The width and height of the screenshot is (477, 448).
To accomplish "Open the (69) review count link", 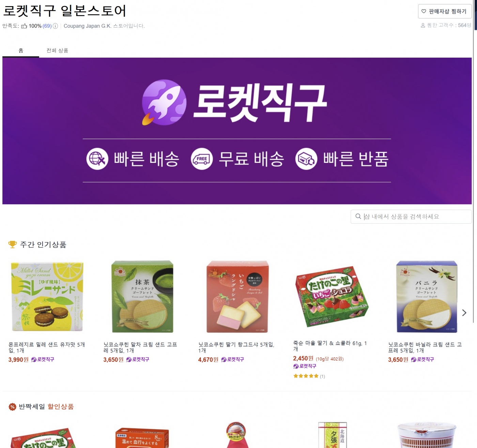I will 47,26.
